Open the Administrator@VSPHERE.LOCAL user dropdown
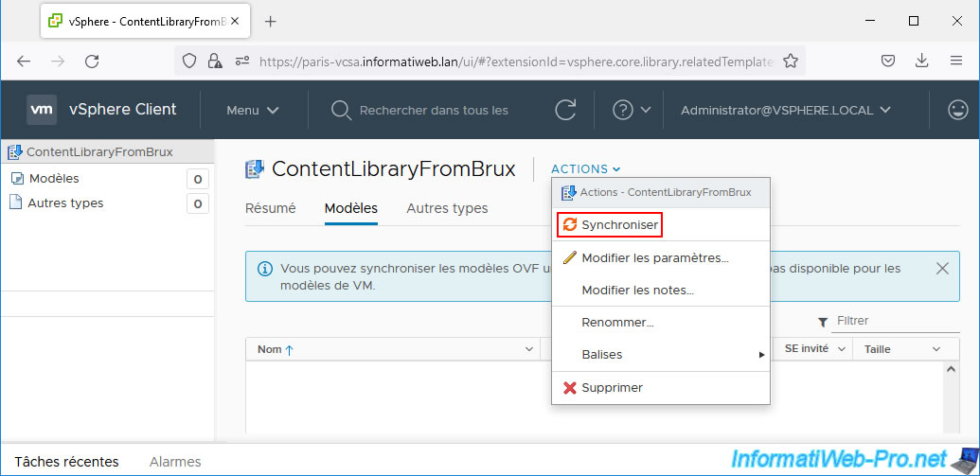The image size is (980, 476). pos(786,110)
